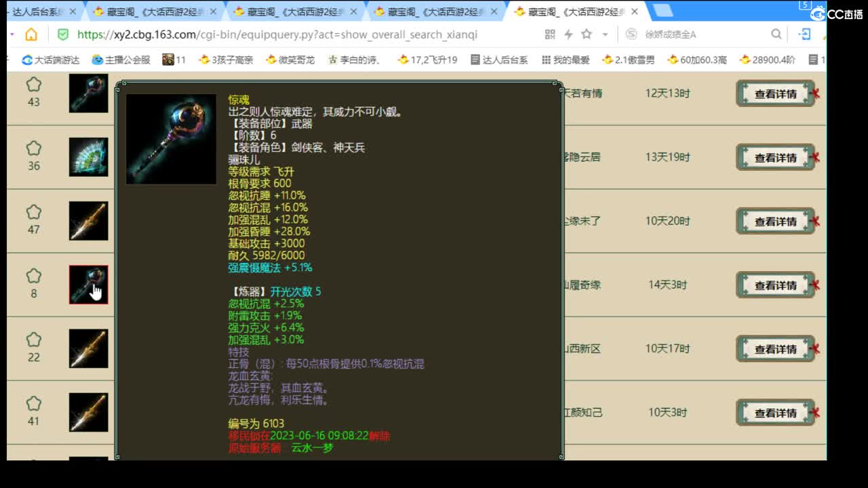Favorite the item with 22 collects

pyautogui.click(x=34, y=340)
